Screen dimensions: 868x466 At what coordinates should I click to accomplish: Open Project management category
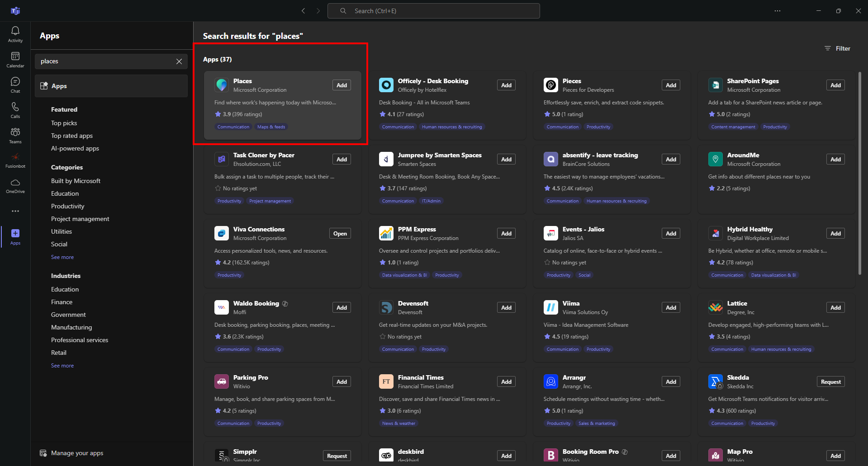point(80,219)
